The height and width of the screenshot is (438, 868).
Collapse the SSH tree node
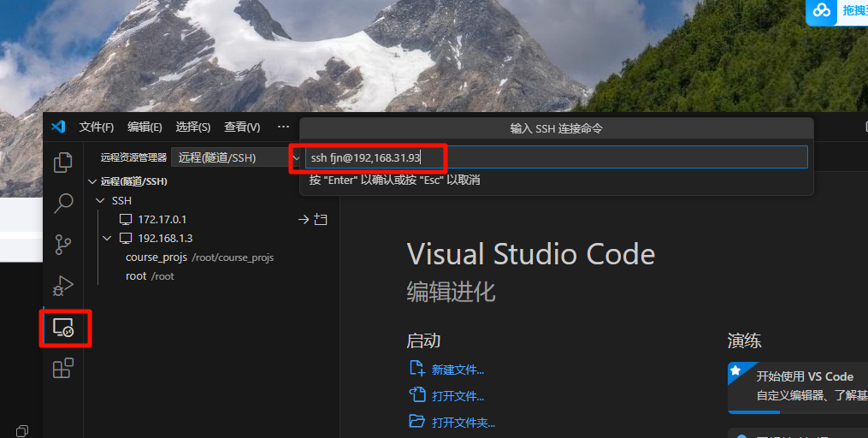100,200
